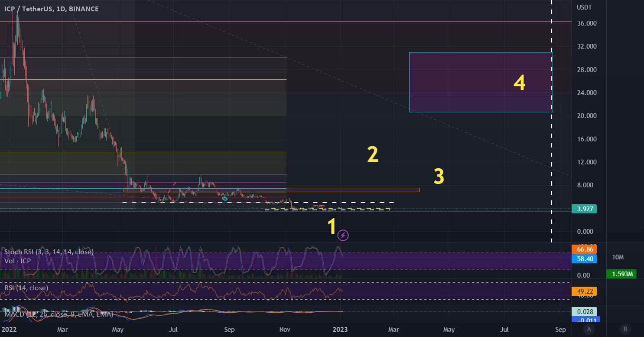Click the 1D interval in the chart title
644x337 pixels.
click(x=59, y=9)
